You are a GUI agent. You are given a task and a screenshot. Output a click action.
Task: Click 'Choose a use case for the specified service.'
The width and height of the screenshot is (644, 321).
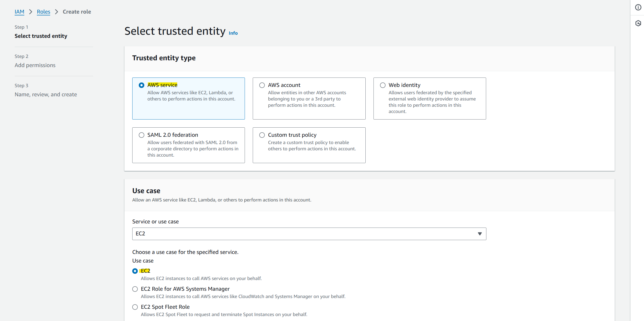(185, 252)
